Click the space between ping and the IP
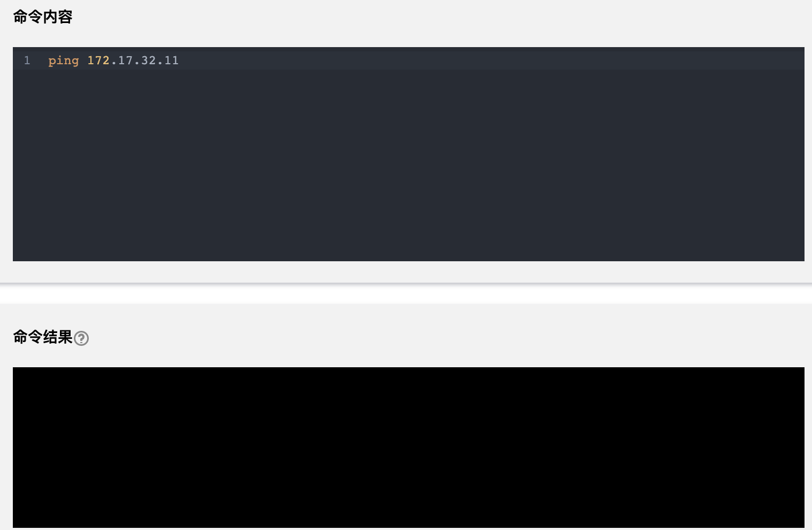Screen dimensions: 812x530 [x=83, y=60]
